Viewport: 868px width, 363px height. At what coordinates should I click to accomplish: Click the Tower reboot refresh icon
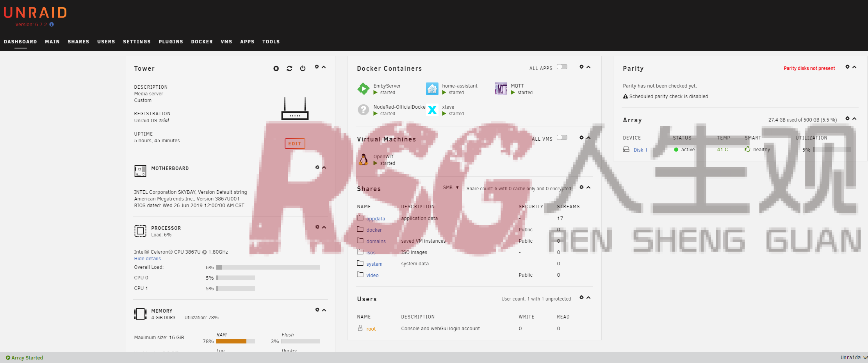point(289,68)
